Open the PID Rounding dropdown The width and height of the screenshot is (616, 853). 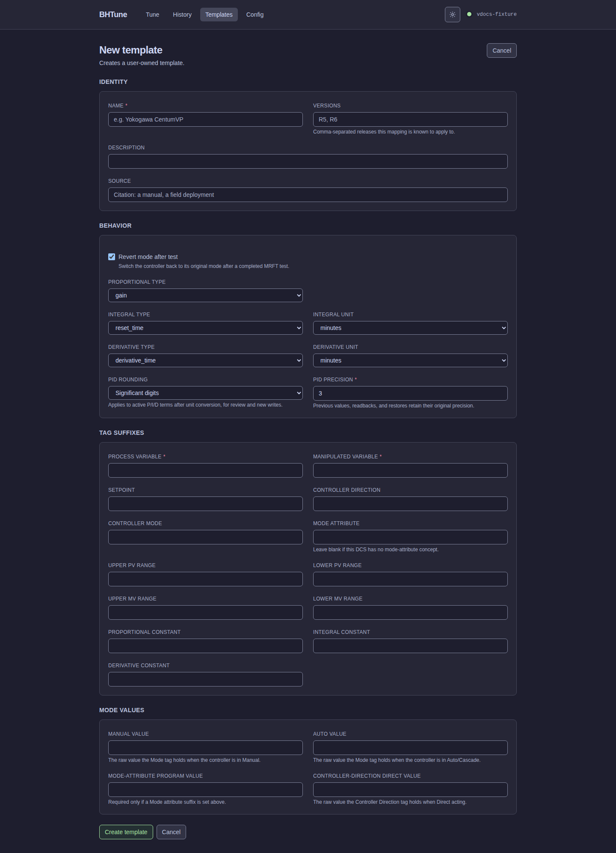coord(205,393)
